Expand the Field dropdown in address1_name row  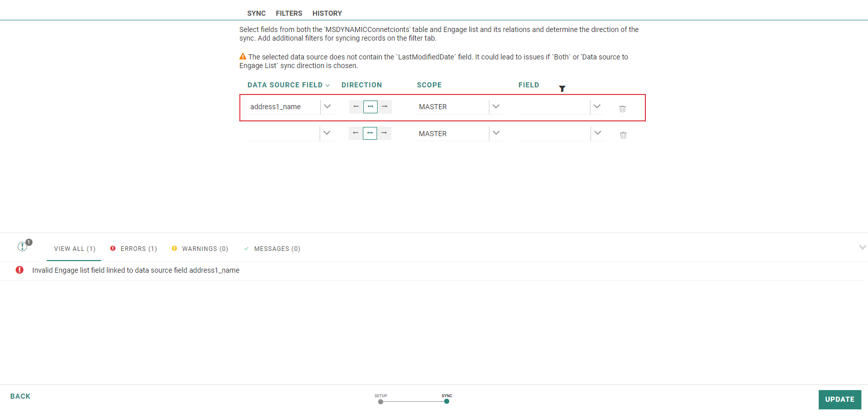point(597,107)
